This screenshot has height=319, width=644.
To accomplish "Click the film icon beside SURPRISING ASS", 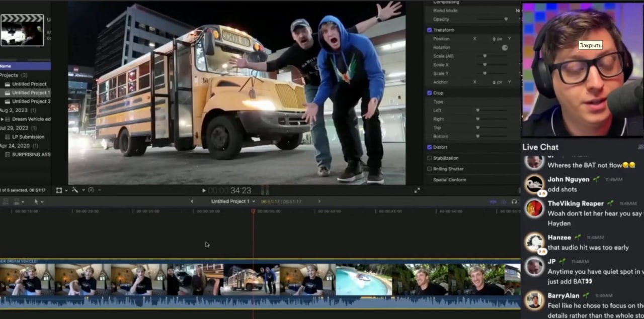I will click(7, 154).
